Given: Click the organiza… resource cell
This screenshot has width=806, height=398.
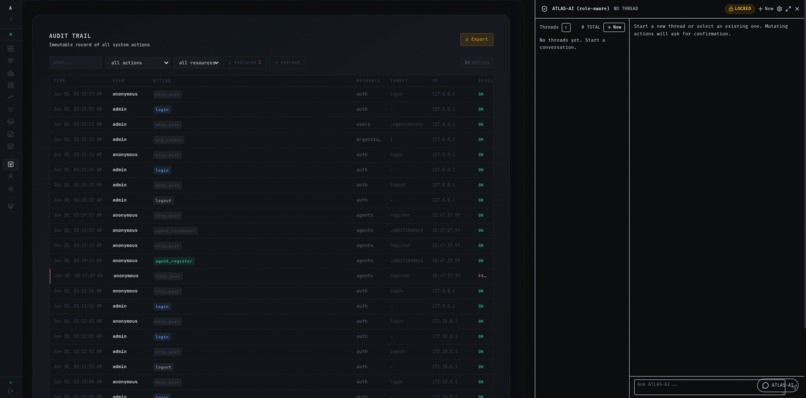Looking at the screenshot, I should [369, 140].
